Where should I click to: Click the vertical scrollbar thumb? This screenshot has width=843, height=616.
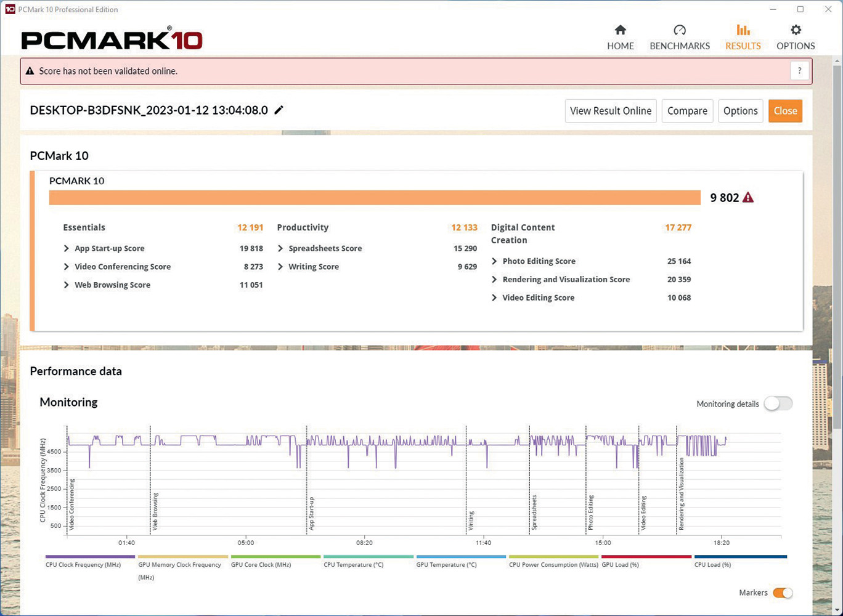tap(837, 246)
